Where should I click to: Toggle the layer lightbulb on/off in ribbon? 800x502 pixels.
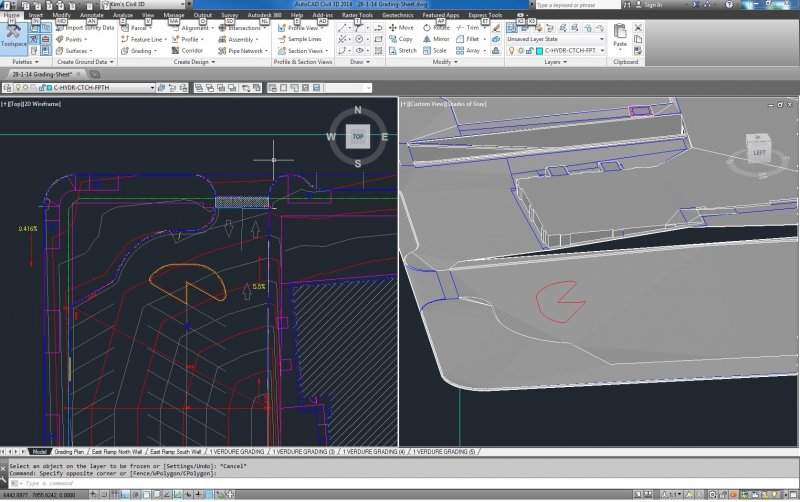click(511, 50)
